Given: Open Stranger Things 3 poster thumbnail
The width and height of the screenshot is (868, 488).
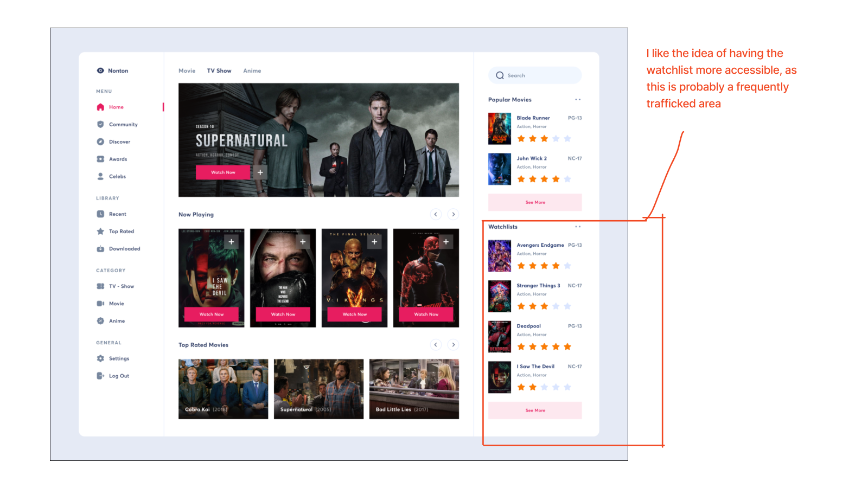Looking at the screenshot, I should [500, 296].
